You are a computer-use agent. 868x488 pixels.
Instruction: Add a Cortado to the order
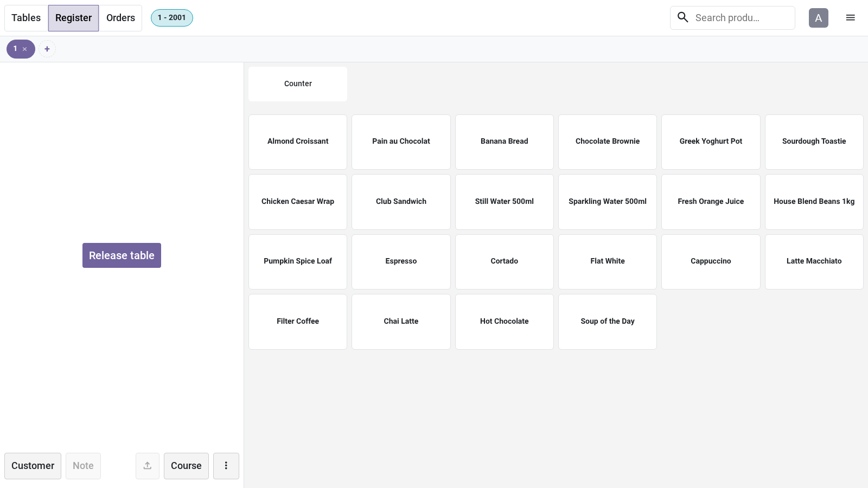tap(505, 262)
